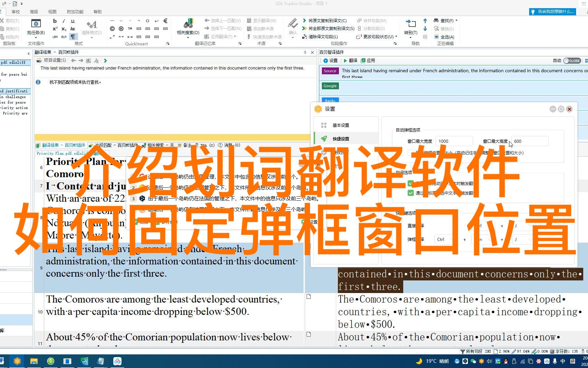Open the 附加功能 ribbon tab
Viewport: 588px width, 368px height.
click(x=75, y=12)
